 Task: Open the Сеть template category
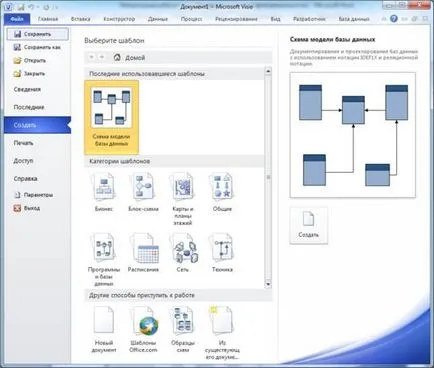183,253
